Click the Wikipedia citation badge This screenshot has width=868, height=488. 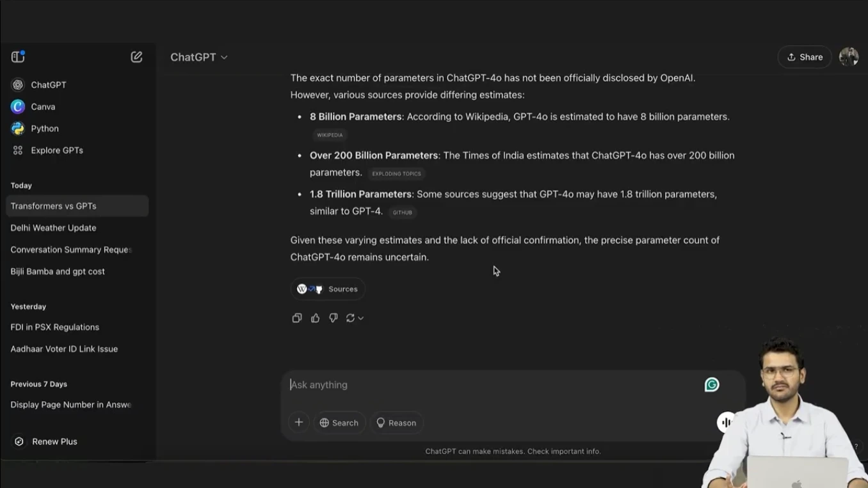tap(330, 135)
